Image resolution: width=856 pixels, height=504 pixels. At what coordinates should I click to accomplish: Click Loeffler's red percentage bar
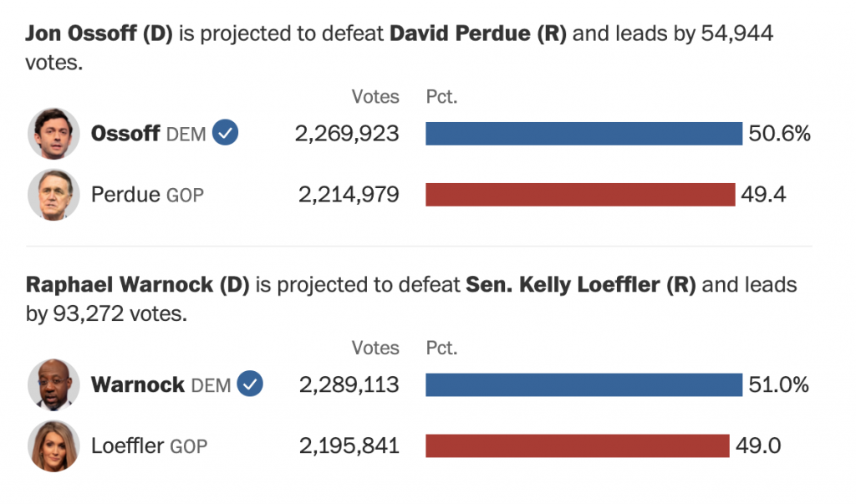pyautogui.click(x=578, y=445)
